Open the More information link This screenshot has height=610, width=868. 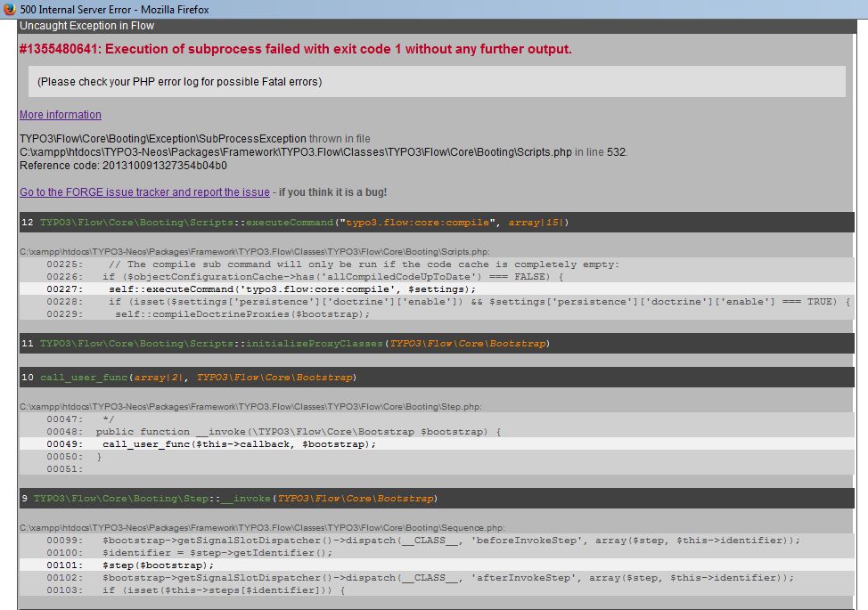click(x=61, y=115)
